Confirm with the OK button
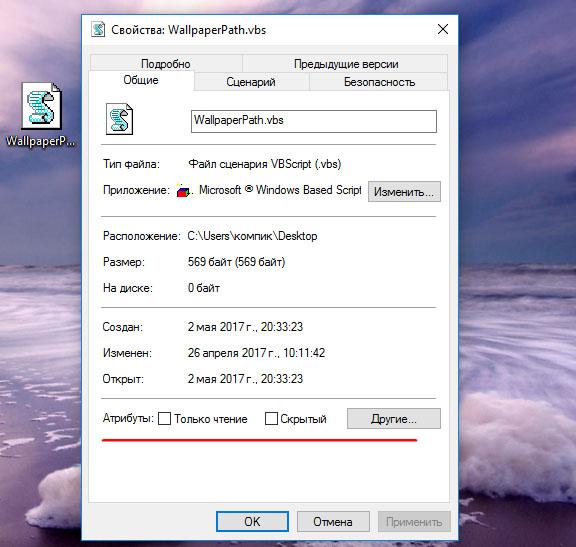The image size is (576, 547). tap(252, 521)
